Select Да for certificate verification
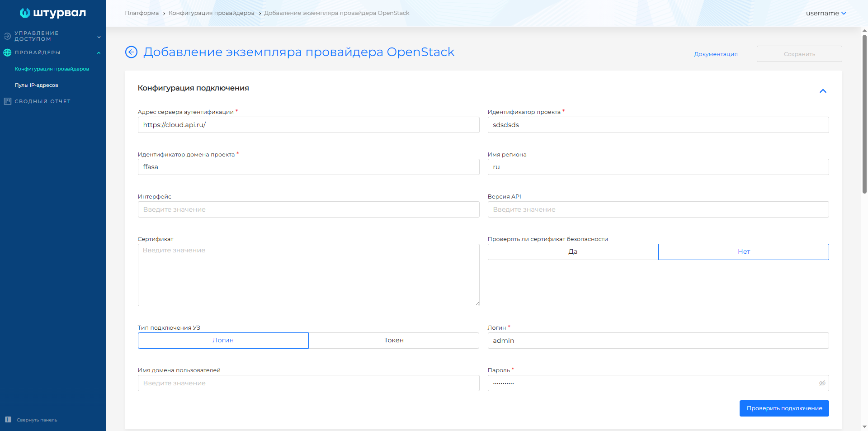868x431 pixels. [x=572, y=251]
